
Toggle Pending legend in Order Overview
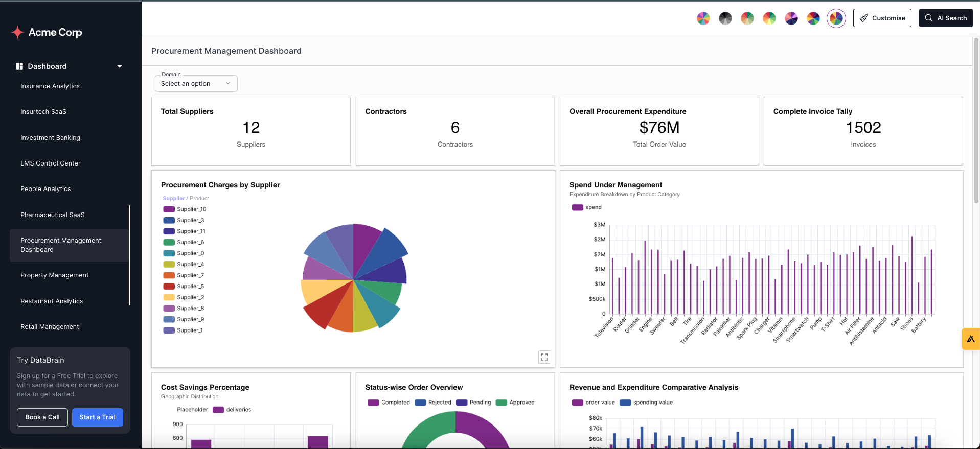point(473,403)
